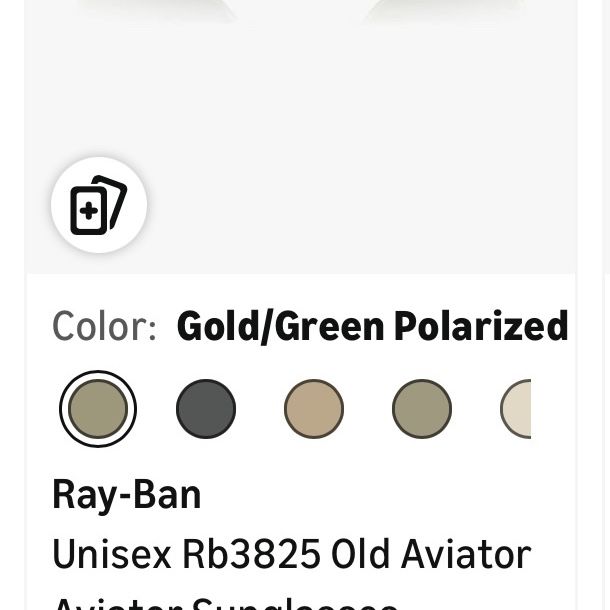Screen dimensions: 610x610
Task: Pick the tan beige color swatch
Action: [314, 409]
